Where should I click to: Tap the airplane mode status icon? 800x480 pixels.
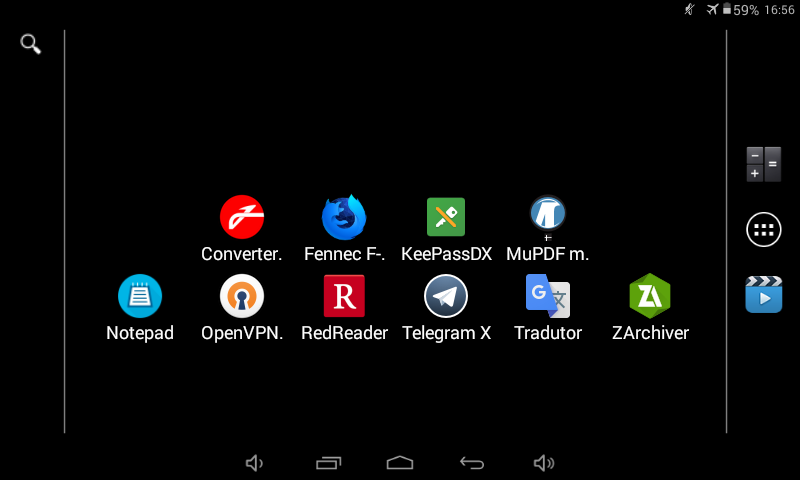[x=712, y=9]
